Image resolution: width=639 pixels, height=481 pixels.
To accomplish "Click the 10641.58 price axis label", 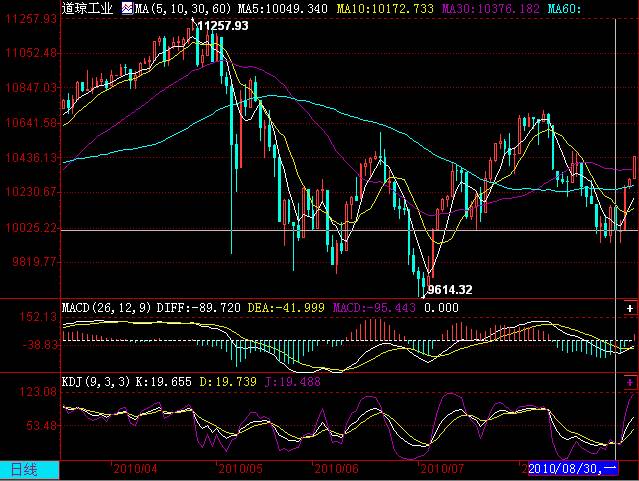I will point(31,122).
